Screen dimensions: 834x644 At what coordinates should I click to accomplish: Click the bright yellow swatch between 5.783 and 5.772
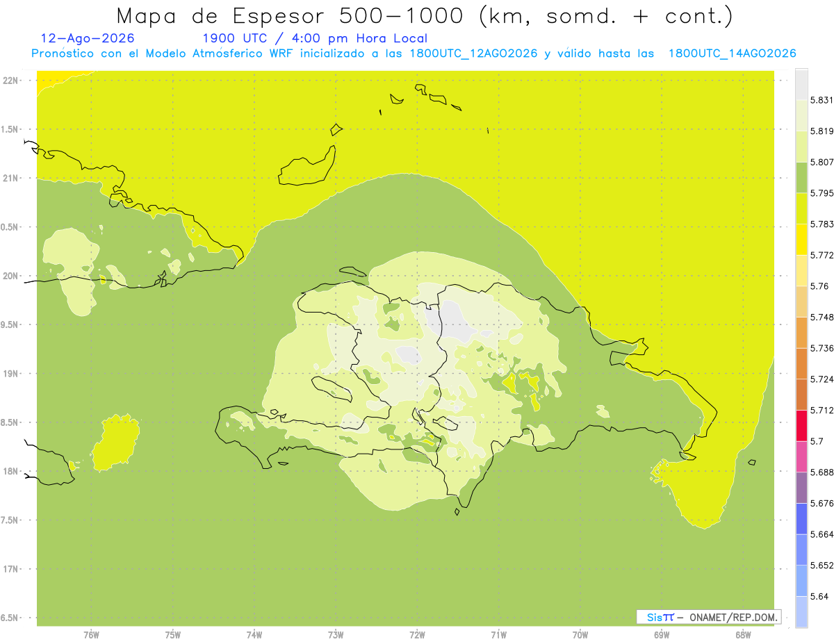[801, 240]
